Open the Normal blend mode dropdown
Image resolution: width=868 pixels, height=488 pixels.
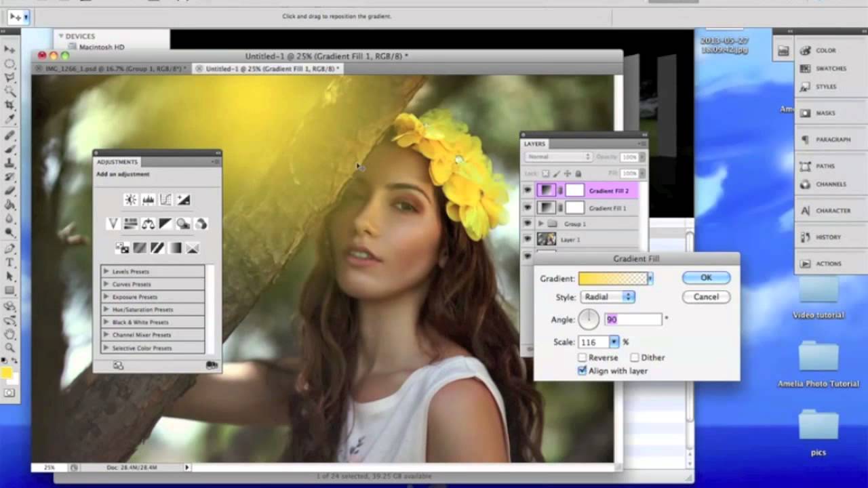(557, 157)
